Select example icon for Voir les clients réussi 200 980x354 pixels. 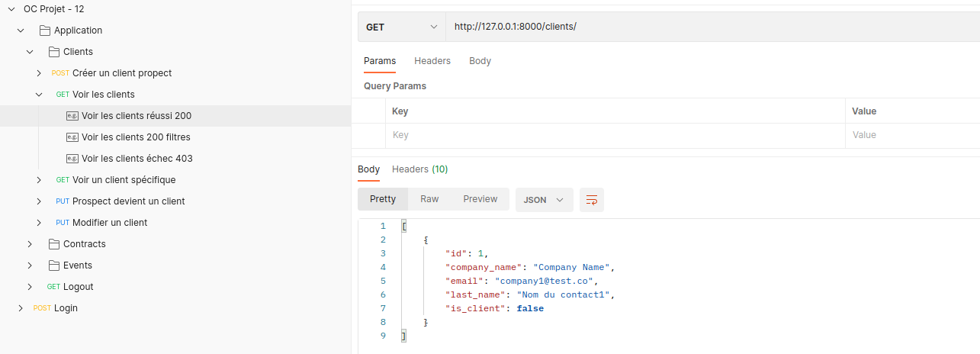72,116
